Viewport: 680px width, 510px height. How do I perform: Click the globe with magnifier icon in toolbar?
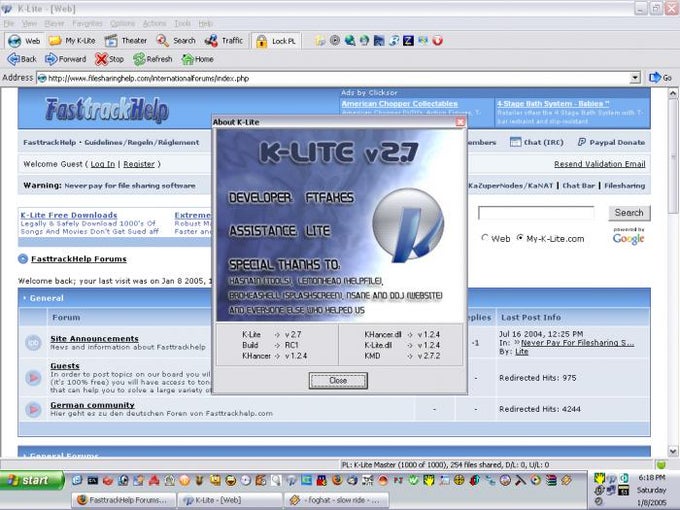coord(350,41)
